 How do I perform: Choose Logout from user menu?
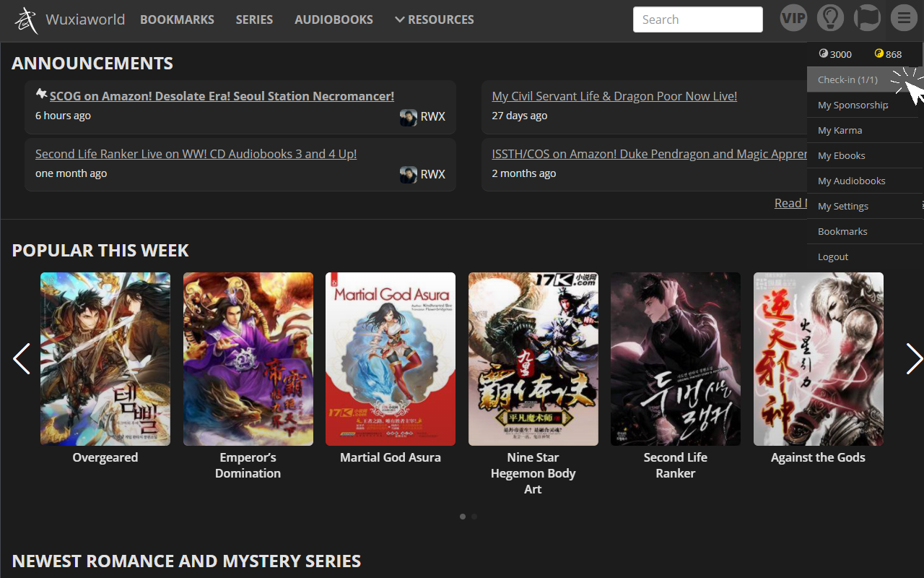[x=865, y=256]
